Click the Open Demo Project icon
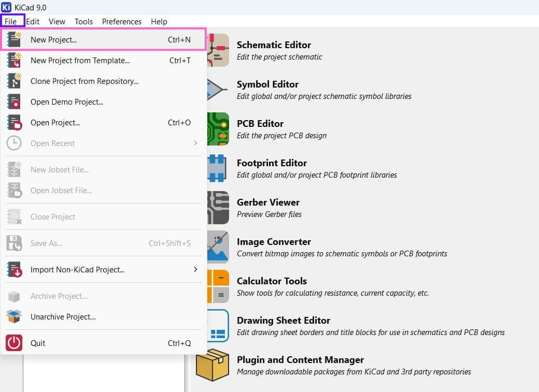The height and width of the screenshot is (392, 539). tap(14, 101)
